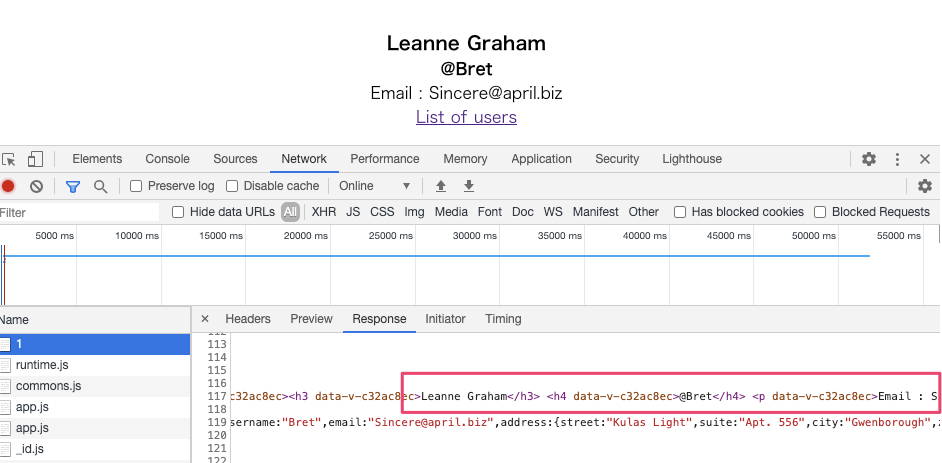Image resolution: width=942 pixels, height=463 pixels.
Task: Open the Online throttling dropdown
Action: pyautogui.click(x=375, y=186)
